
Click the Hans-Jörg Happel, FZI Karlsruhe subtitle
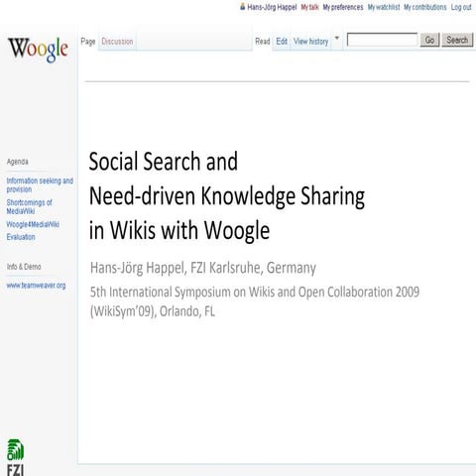pos(203,268)
